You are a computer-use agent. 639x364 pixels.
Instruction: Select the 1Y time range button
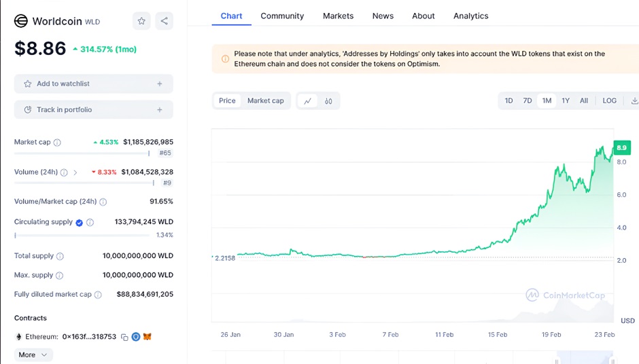565,101
